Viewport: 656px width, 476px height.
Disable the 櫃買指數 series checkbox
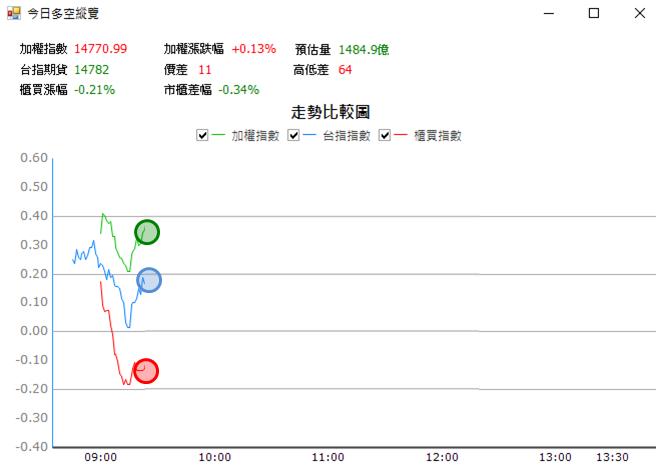point(384,135)
